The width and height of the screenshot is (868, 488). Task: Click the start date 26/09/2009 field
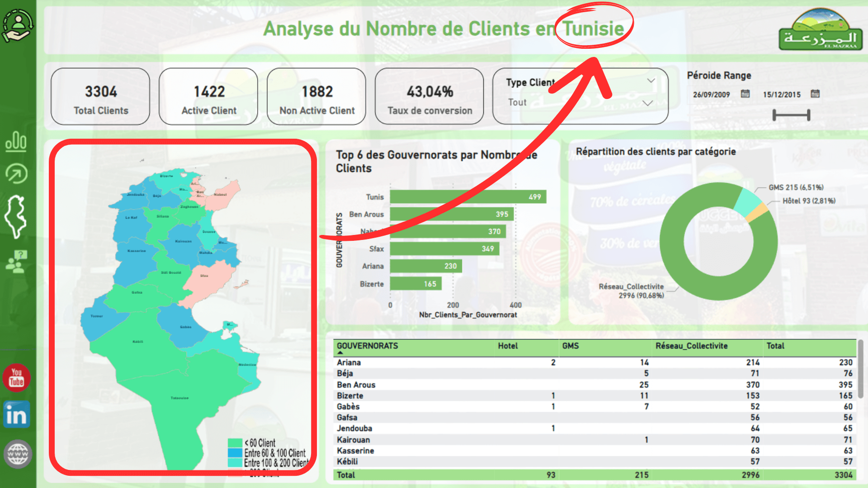pos(711,94)
